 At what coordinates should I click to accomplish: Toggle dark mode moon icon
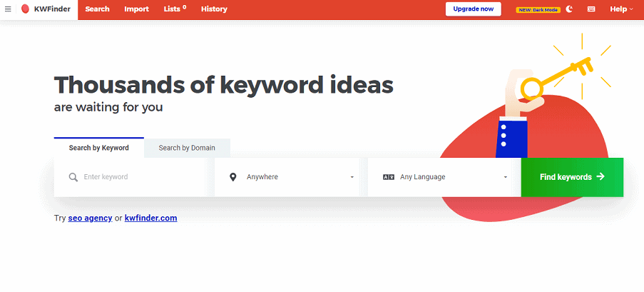(x=569, y=9)
